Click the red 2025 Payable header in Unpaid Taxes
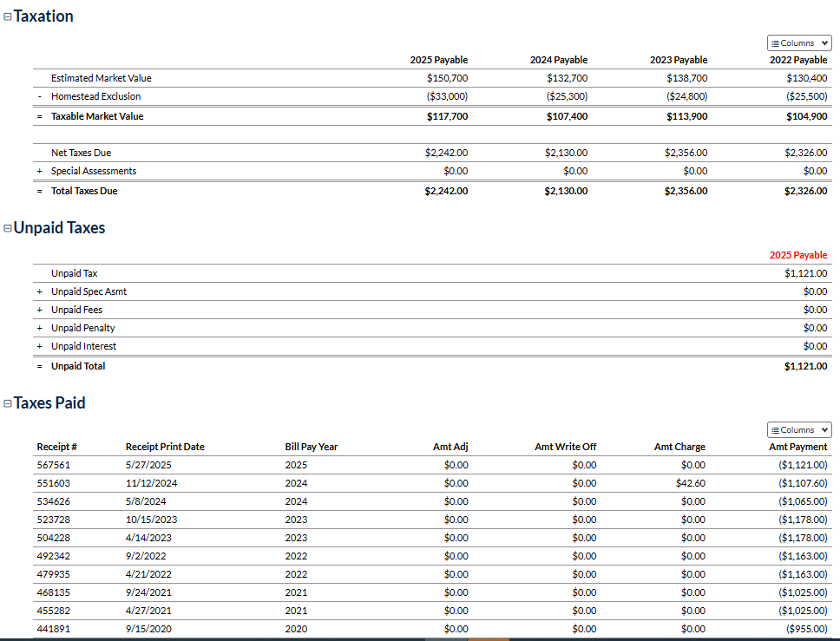 (797, 255)
